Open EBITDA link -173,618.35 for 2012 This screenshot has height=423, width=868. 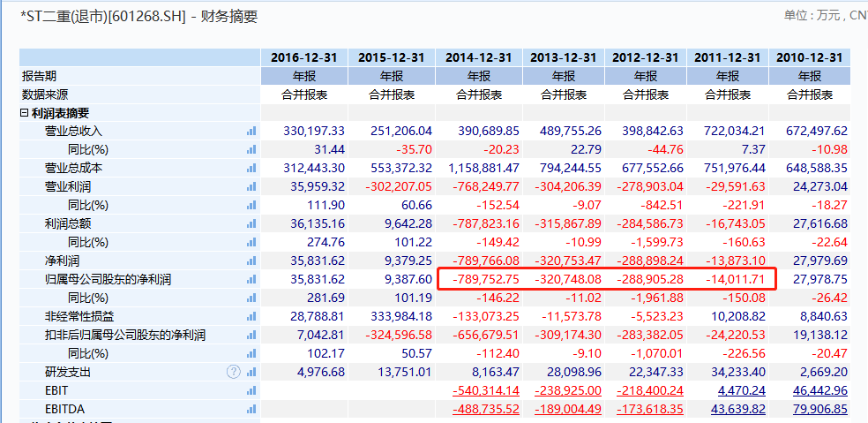pos(650,409)
